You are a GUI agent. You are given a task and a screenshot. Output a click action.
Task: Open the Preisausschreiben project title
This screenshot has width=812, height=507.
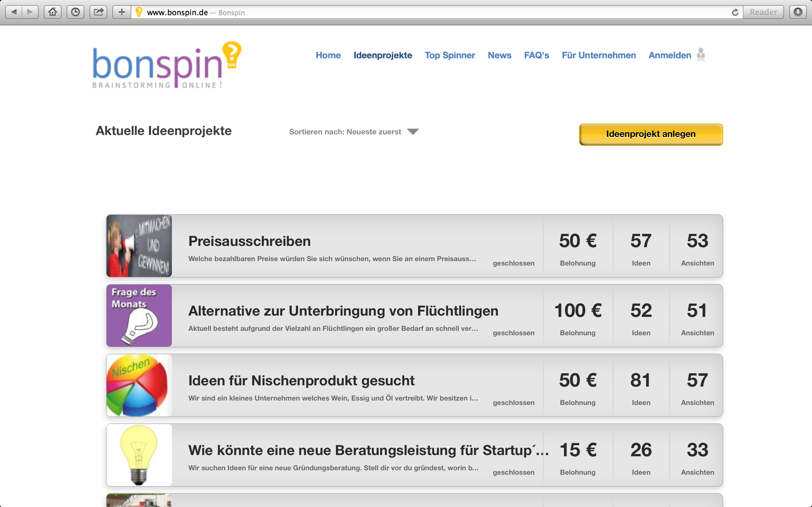(249, 241)
